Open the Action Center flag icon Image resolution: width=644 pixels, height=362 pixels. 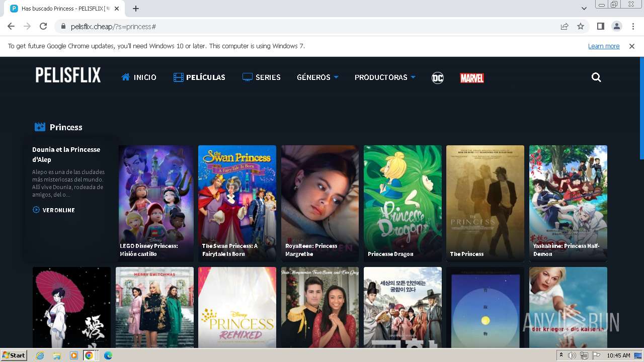(x=596, y=355)
